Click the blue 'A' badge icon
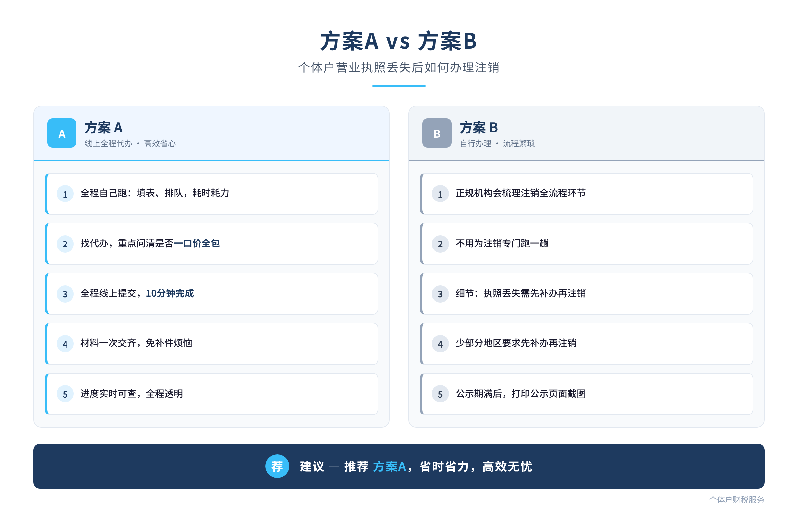The image size is (798, 532). [62, 133]
